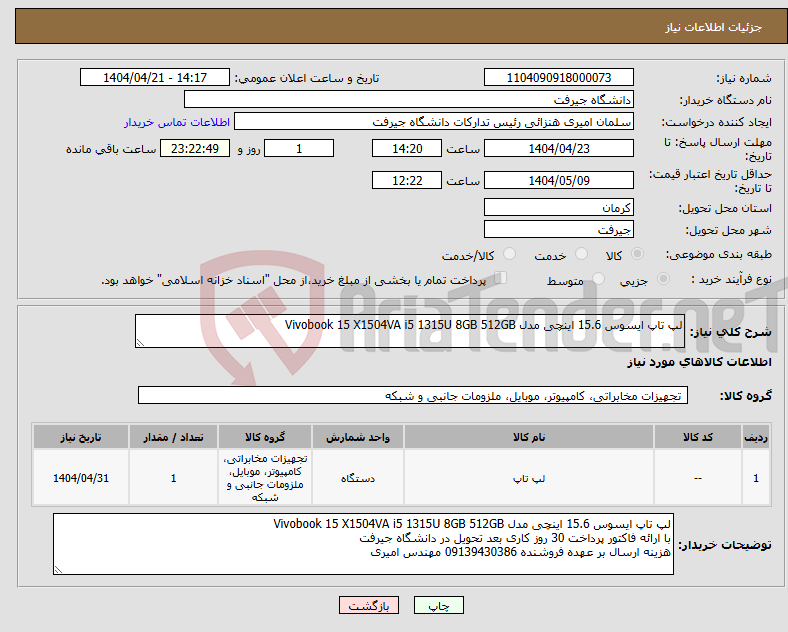Click the remaining time field 23:22:49
Image resolution: width=788 pixels, height=632 pixels.
(195, 149)
